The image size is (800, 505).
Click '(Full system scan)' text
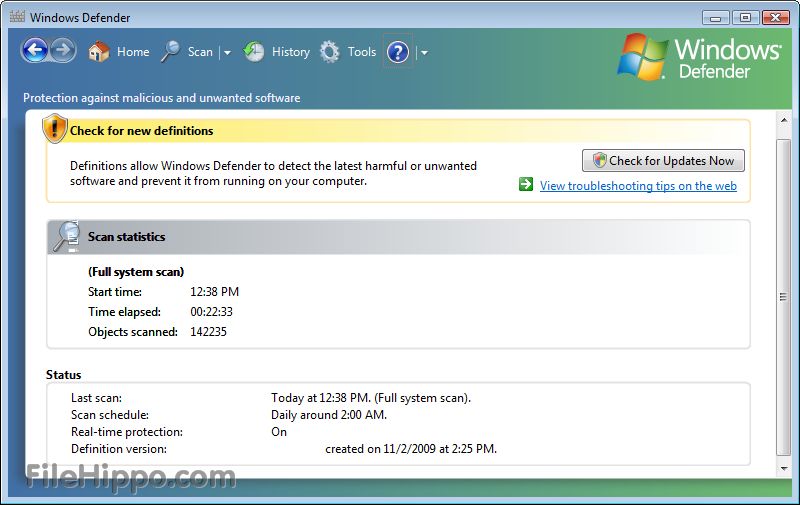coord(136,272)
